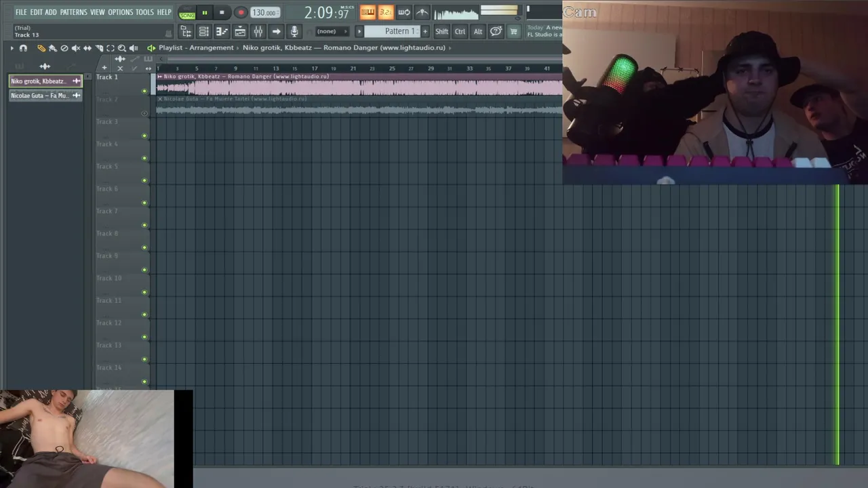This screenshot has width=868, height=488.
Task: Start recording with the red record button
Action: coord(241,13)
